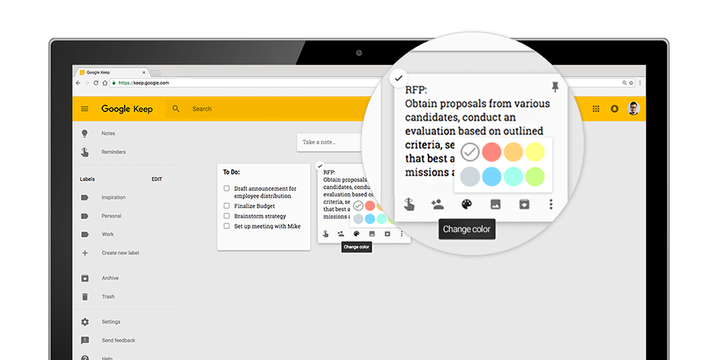
Task: Open the Google apps grid
Action: click(596, 109)
